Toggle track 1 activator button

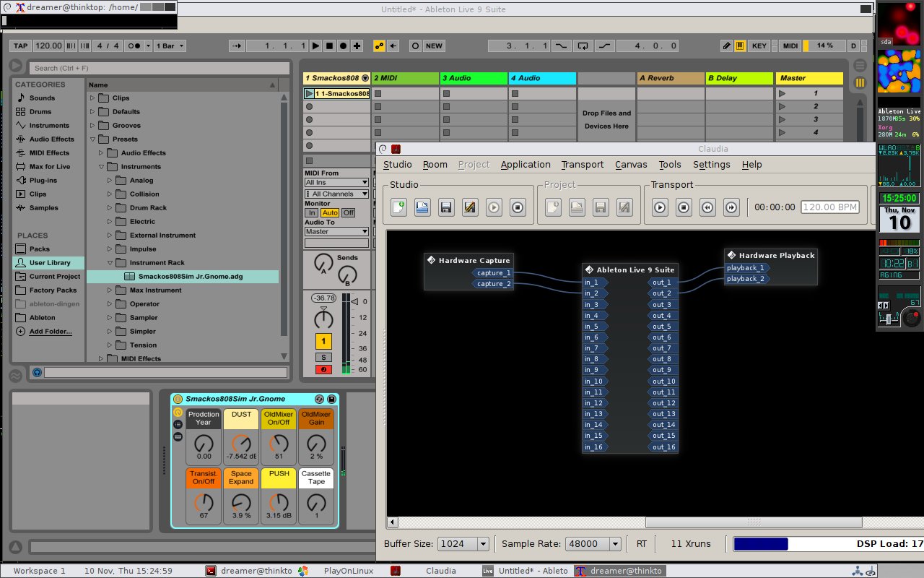tap(323, 341)
